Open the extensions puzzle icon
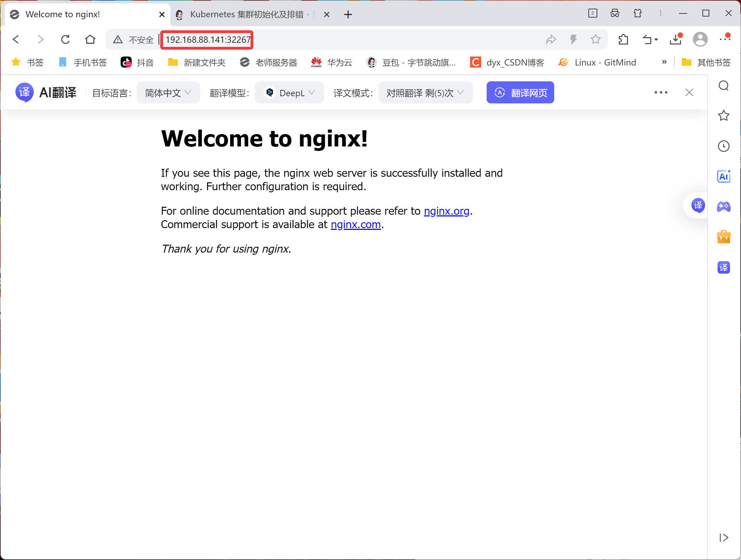 tap(623, 40)
